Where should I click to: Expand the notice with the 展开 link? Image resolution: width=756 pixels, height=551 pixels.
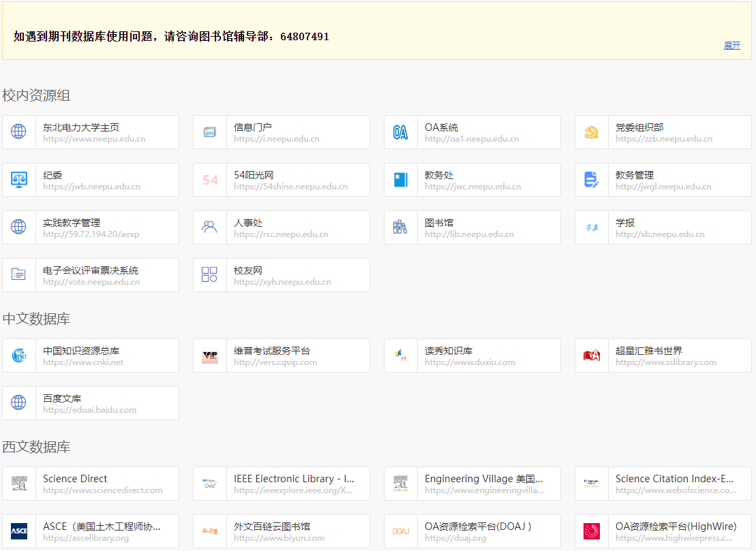[x=731, y=45]
